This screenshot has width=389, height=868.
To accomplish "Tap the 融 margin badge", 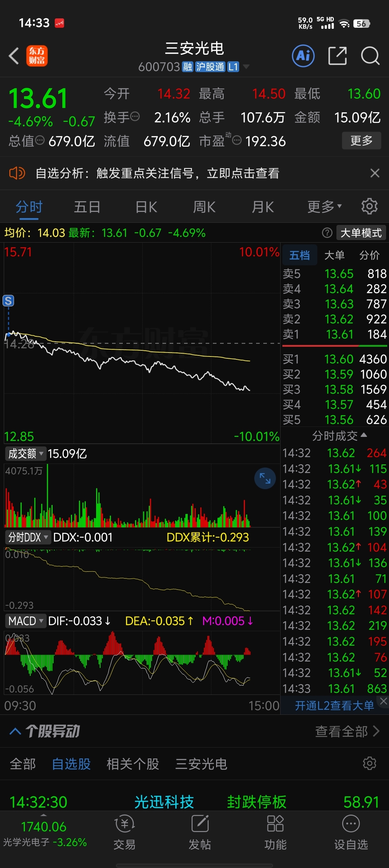I will pos(187,67).
